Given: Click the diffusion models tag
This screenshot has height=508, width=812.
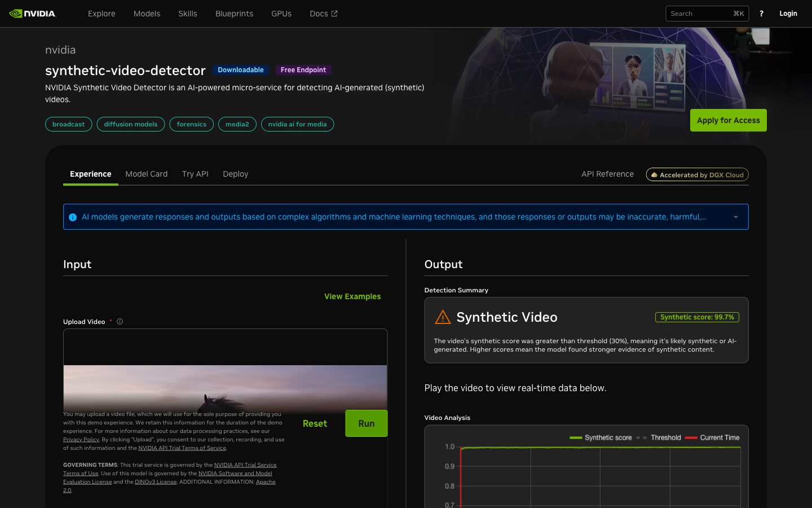Looking at the screenshot, I should [x=131, y=124].
